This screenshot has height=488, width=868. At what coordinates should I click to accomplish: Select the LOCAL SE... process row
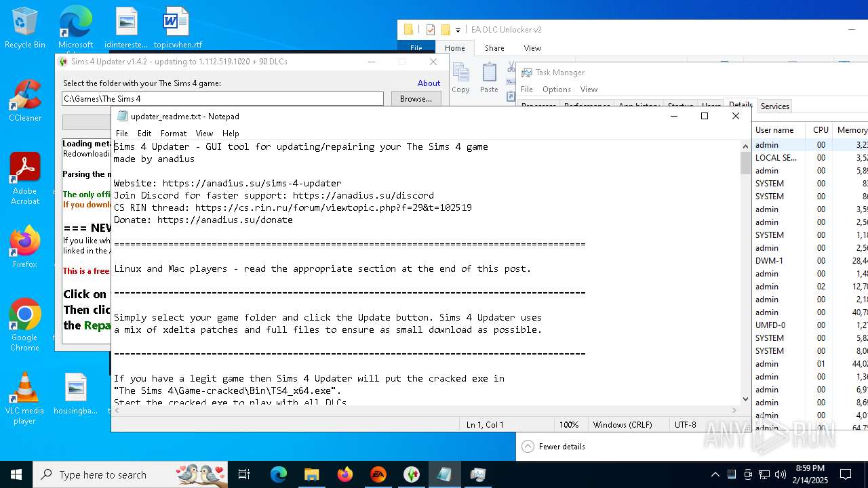pos(810,158)
